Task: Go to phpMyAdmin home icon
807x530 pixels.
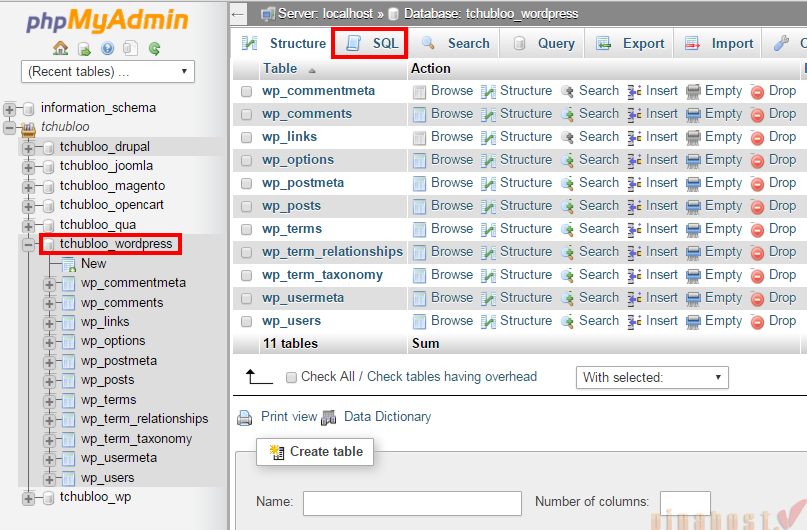Action: pos(60,48)
